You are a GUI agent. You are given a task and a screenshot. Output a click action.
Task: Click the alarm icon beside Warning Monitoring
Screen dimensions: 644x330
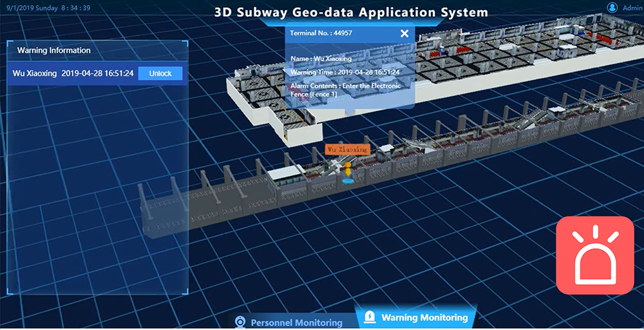(370, 316)
